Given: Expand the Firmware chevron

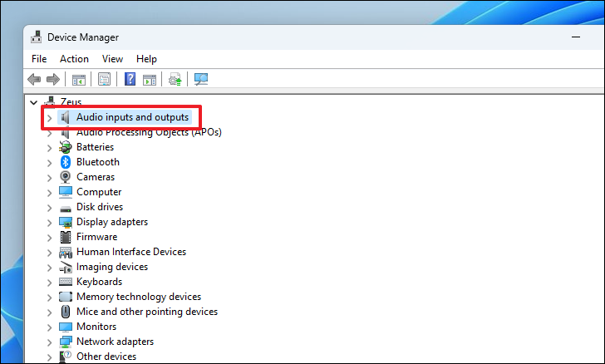Looking at the screenshot, I should click(x=49, y=238).
